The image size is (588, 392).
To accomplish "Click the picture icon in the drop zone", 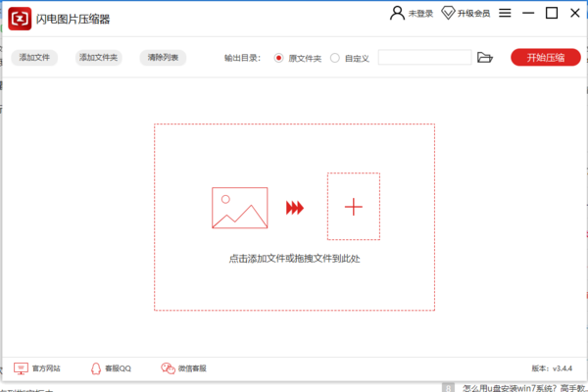I will pos(239,208).
